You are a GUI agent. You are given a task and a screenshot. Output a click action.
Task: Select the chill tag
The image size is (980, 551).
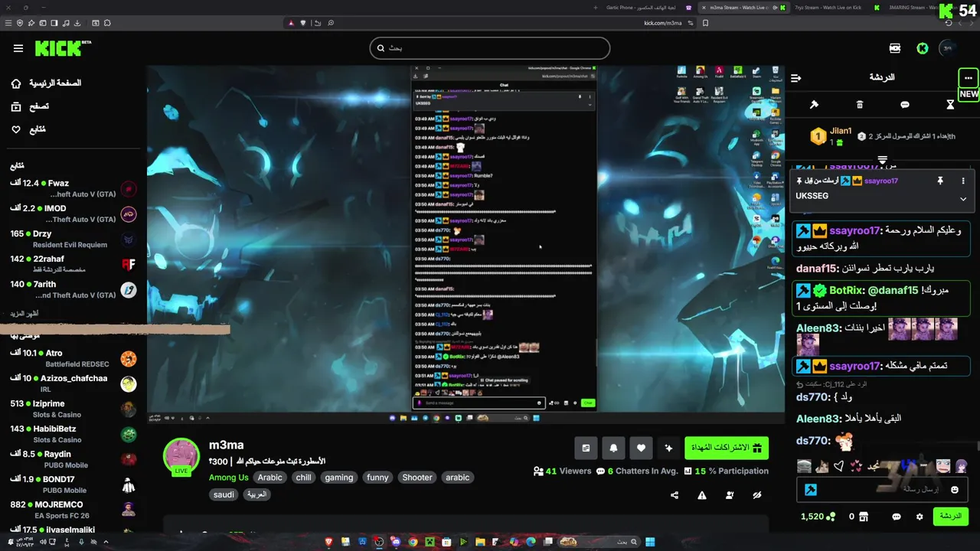pyautogui.click(x=303, y=478)
